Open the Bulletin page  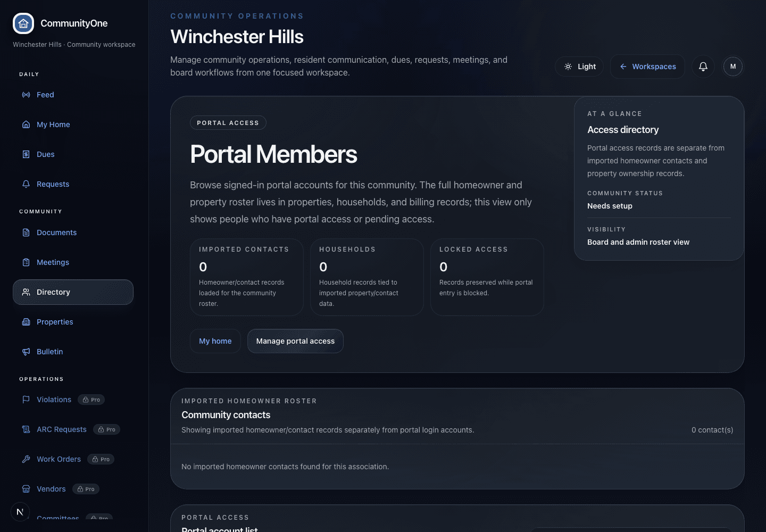[x=73, y=352]
